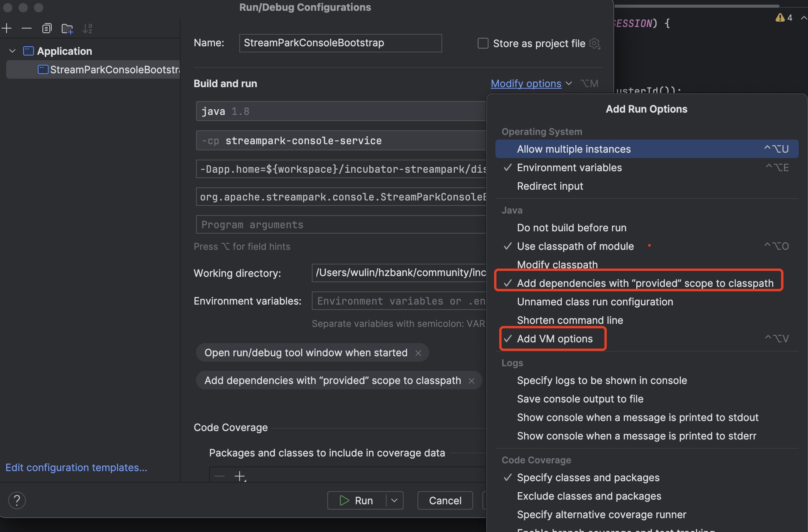Add a coverage package with plus icon
Screen dimensions: 808x532
[x=240, y=476]
